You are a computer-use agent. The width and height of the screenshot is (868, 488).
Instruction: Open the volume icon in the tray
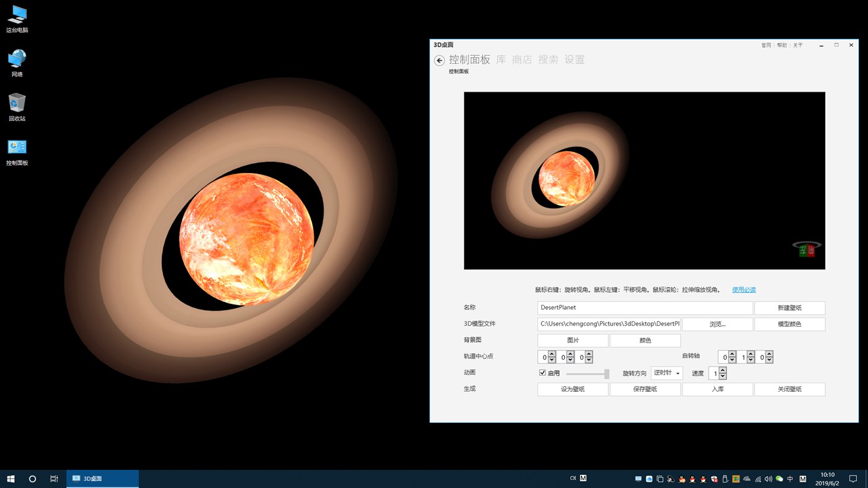click(767, 479)
